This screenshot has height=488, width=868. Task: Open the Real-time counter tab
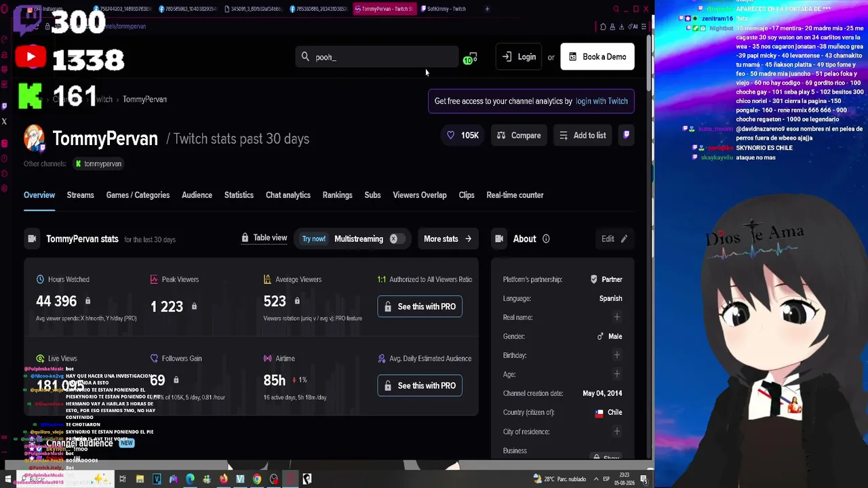point(515,195)
